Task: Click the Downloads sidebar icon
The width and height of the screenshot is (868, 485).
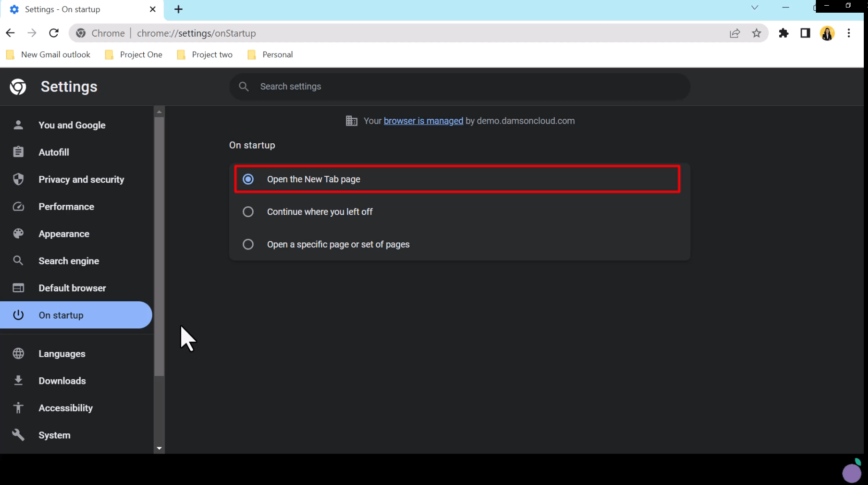Action: pyautogui.click(x=62, y=381)
